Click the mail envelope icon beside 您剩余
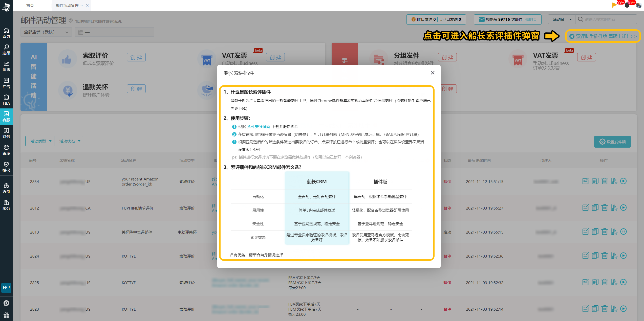Viewport: 644px width, 321px height. pos(482,19)
